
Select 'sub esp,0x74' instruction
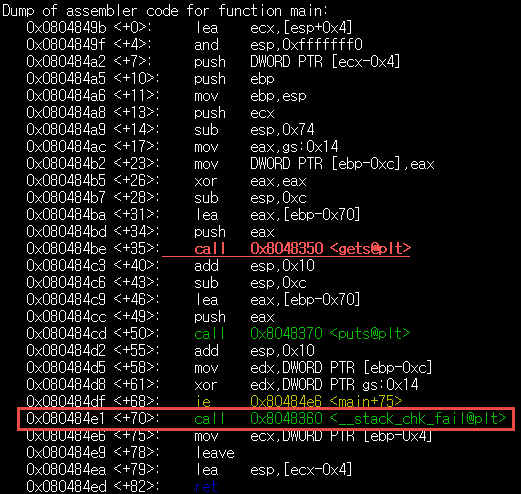coord(254,130)
